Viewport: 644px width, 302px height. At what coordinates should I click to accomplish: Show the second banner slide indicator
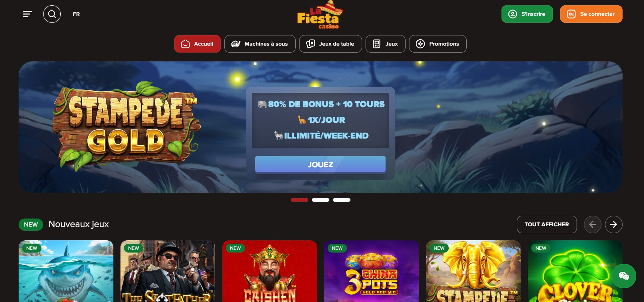321,200
